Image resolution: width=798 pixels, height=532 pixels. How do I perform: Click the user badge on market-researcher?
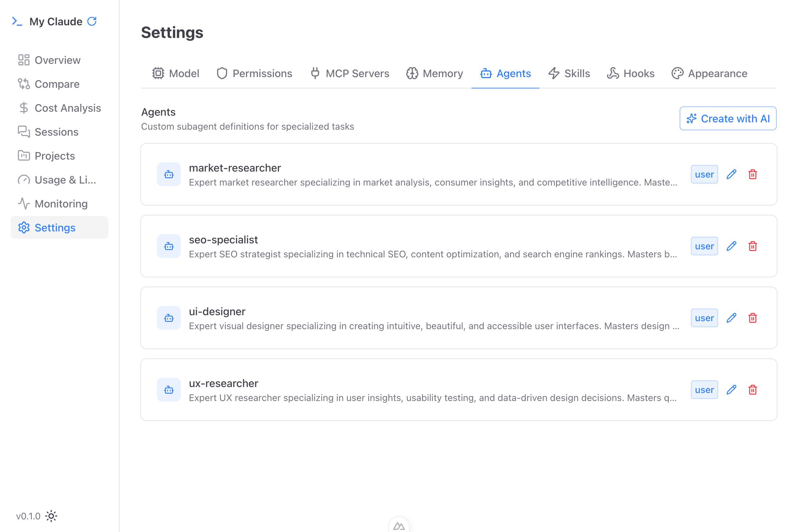704,174
